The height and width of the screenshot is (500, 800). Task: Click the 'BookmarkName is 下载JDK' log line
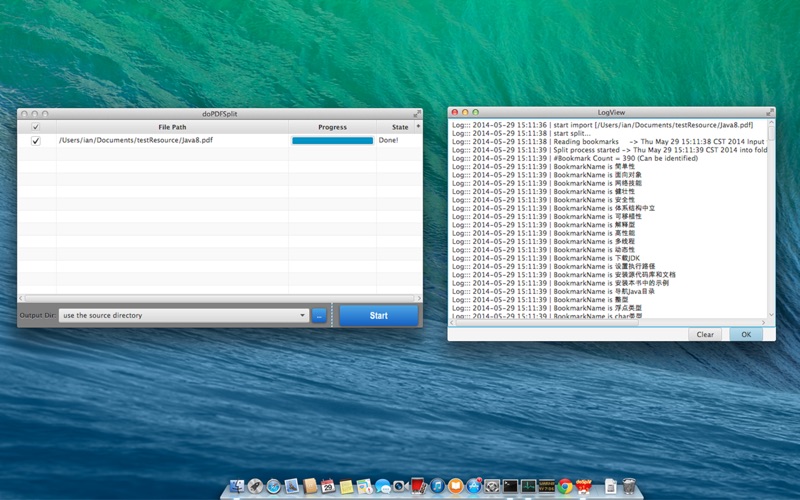point(546,258)
